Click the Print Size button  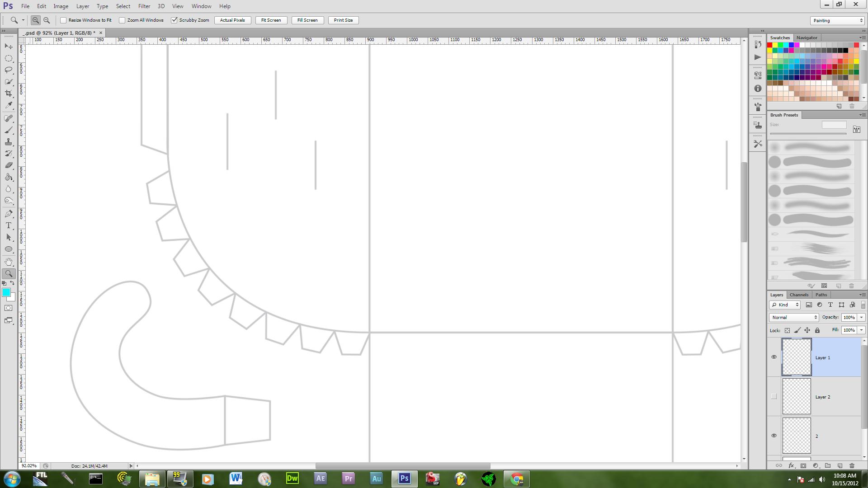point(343,20)
